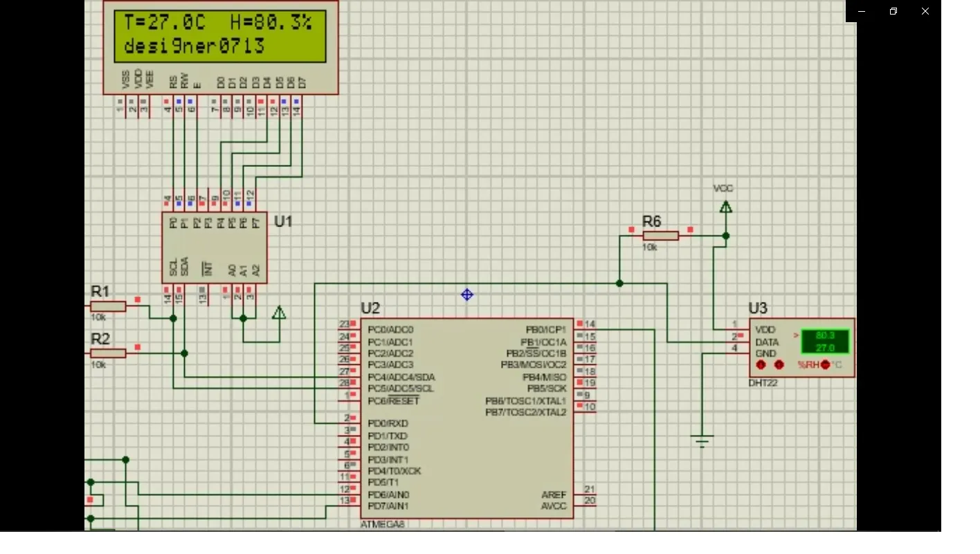Click the power arrow terminal near U1
This screenshot has width=980, height=554.
pos(279,313)
